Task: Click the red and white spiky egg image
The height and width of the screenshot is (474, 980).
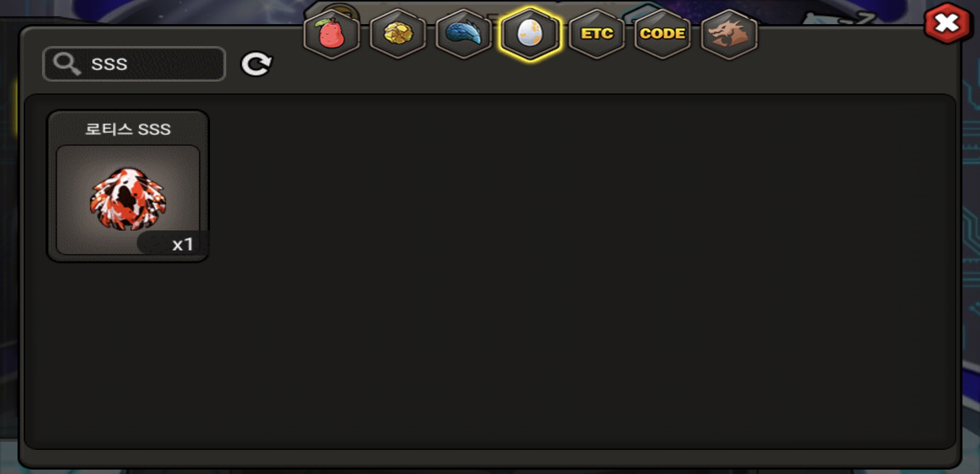Action: (x=128, y=199)
